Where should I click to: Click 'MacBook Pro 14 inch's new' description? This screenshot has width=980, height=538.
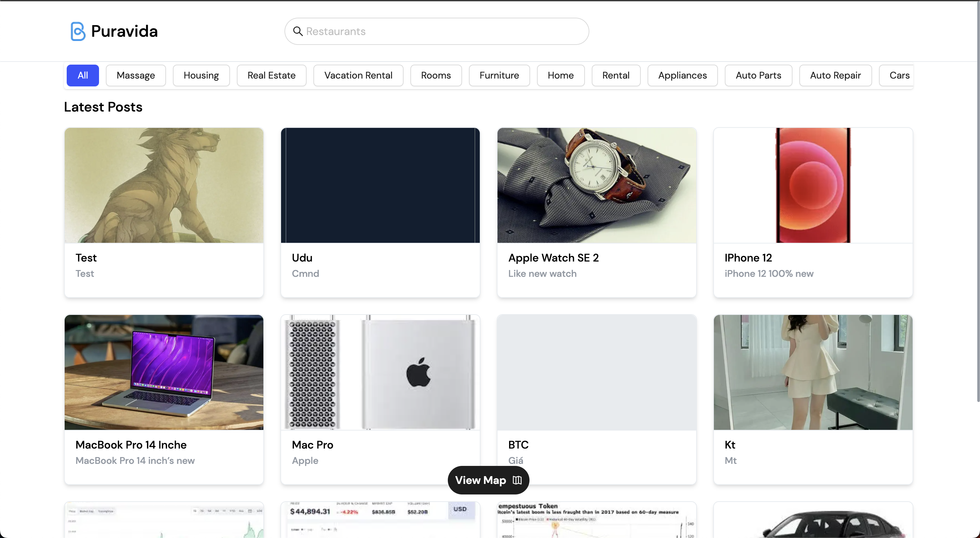(135, 461)
